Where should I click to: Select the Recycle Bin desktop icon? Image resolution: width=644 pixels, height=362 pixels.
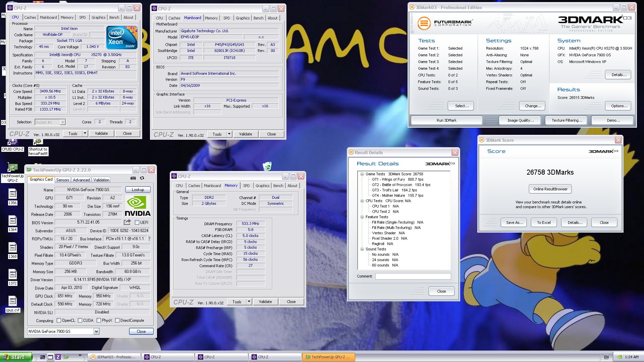coord(267,166)
